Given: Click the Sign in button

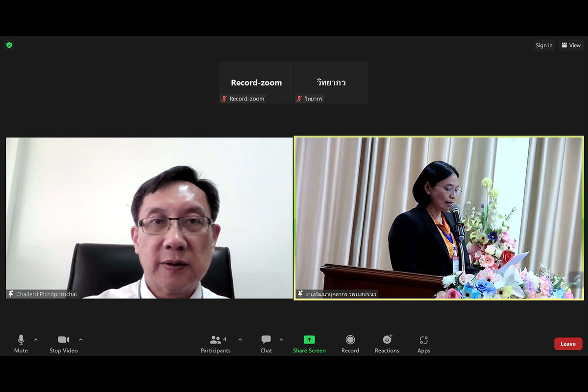Looking at the screenshot, I should point(544,45).
